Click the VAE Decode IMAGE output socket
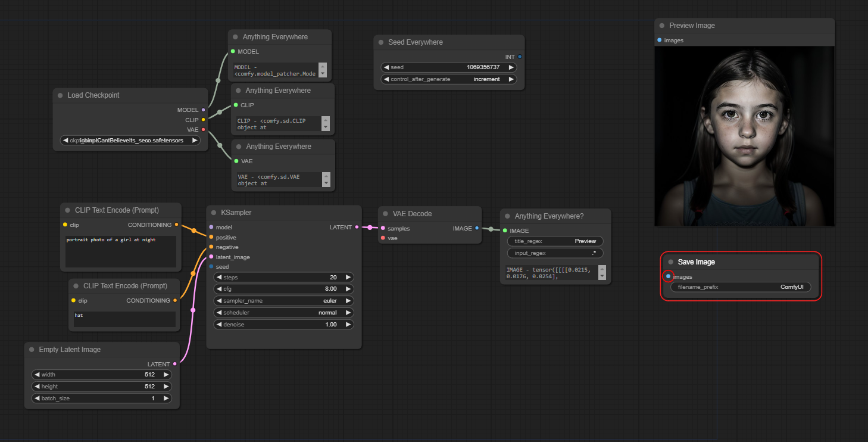 477,228
